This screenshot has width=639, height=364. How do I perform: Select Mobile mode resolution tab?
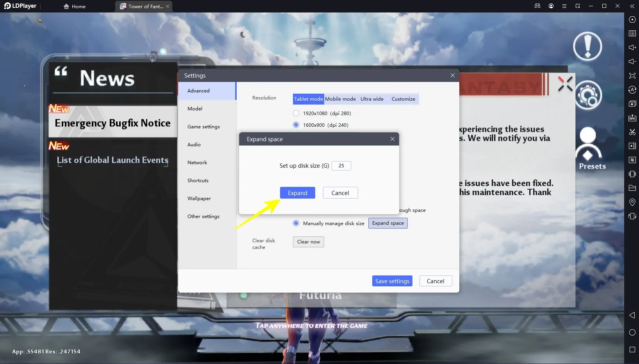[x=340, y=99]
